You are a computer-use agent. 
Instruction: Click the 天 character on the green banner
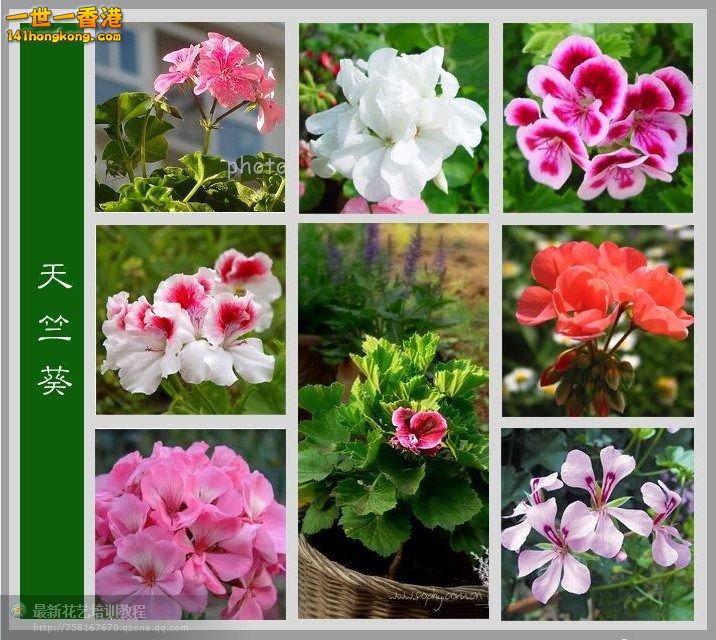54,276
